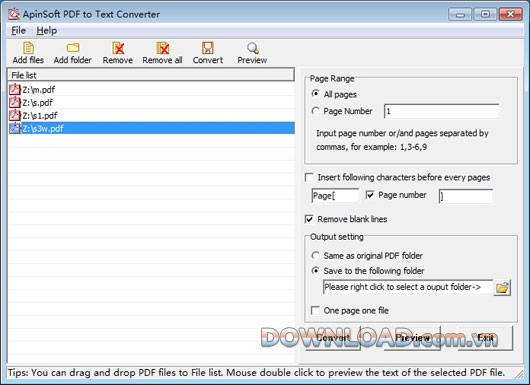Enable Insert following characters before every pages
The height and width of the screenshot is (385, 530).
point(309,177)
